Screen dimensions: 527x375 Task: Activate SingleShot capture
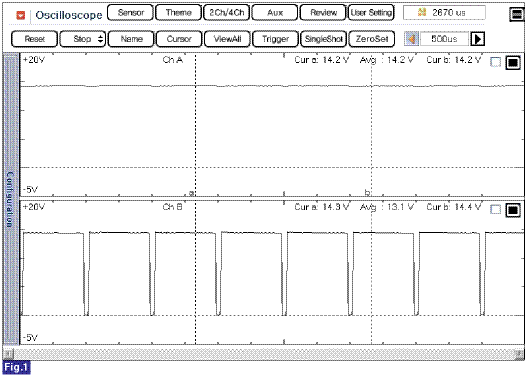coord(323,39)
